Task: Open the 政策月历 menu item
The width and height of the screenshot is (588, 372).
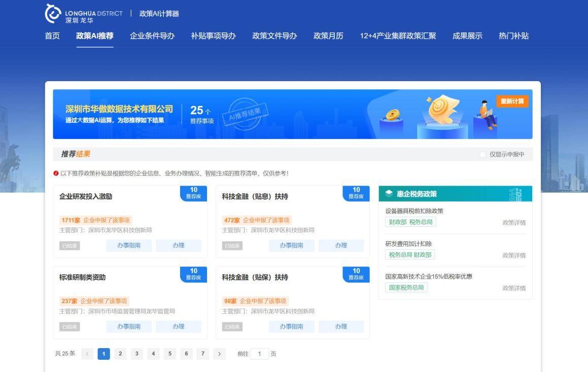Action: coord(328,36)
